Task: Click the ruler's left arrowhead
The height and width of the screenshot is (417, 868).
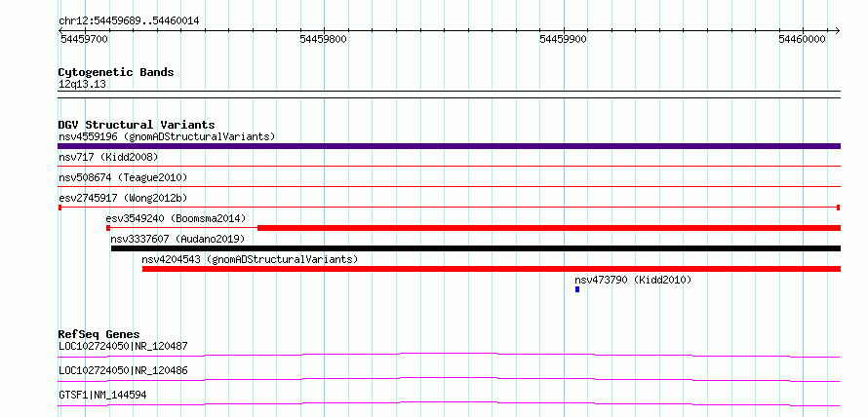Action: 60,30
